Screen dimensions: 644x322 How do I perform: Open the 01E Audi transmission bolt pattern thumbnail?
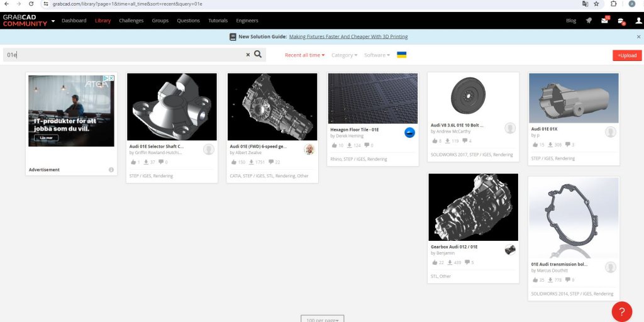tap(574, 218)
